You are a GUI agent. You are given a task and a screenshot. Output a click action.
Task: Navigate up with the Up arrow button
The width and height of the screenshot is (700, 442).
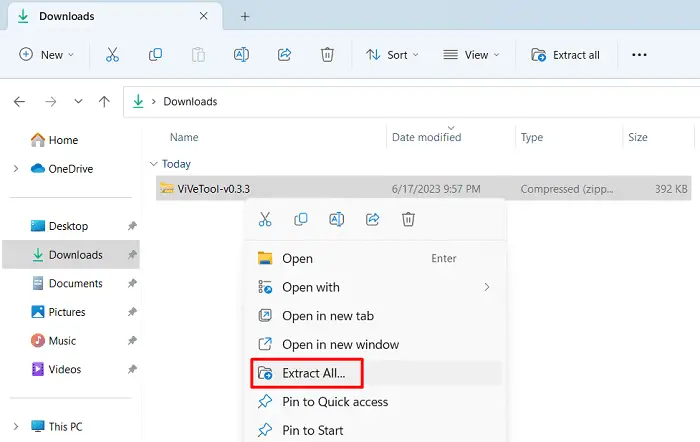click(104, 102)
